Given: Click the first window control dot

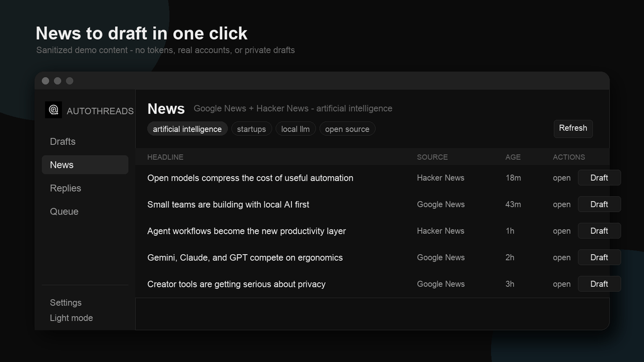Looking at the screenshot, I should pyautogui.click(x=46, y=81).
